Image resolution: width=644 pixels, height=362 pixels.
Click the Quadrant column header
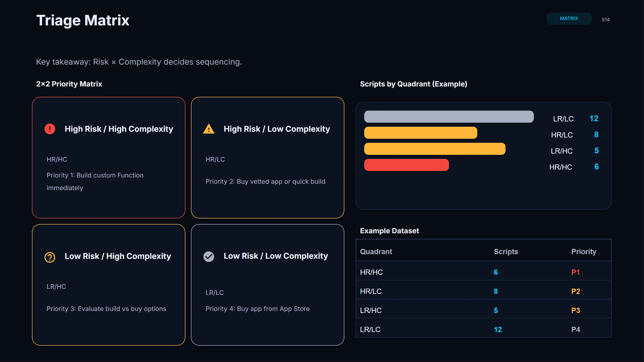click(376, 251)
